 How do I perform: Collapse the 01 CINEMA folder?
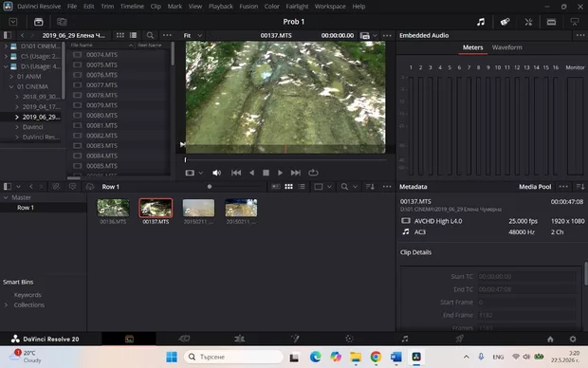(x=11, y=86)
